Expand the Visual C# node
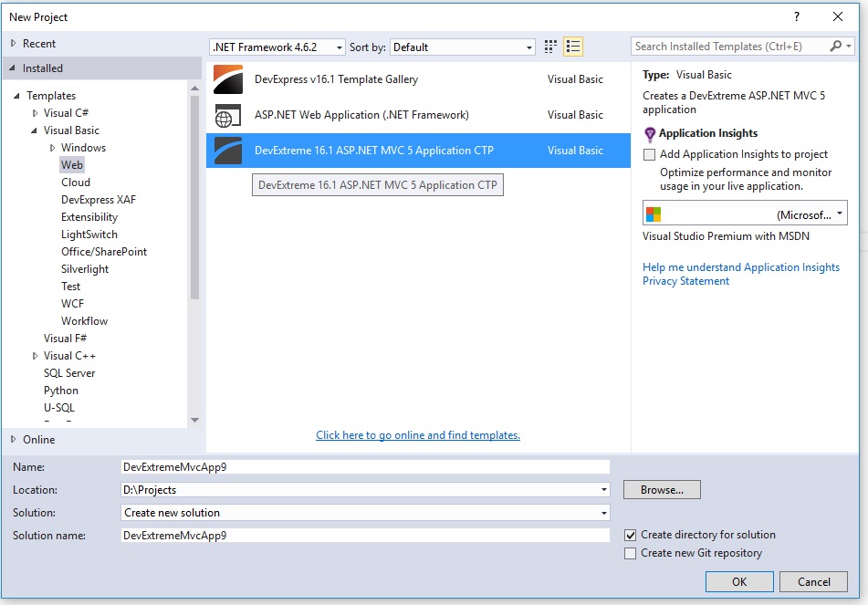This screenshot has width=868, height=605. click(35, 113)
